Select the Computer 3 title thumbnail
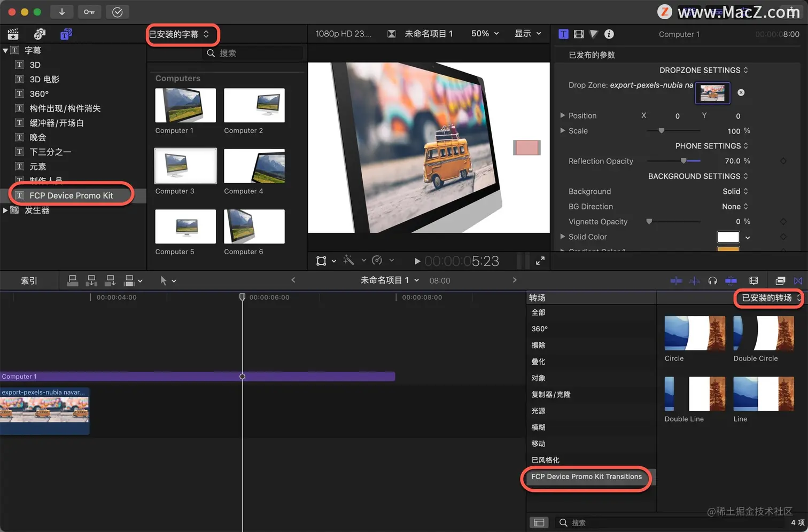 [x=185, y=166]
